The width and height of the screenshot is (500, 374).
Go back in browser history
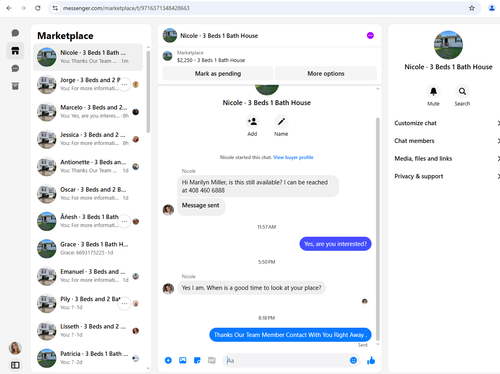click(x=9, y=8)
